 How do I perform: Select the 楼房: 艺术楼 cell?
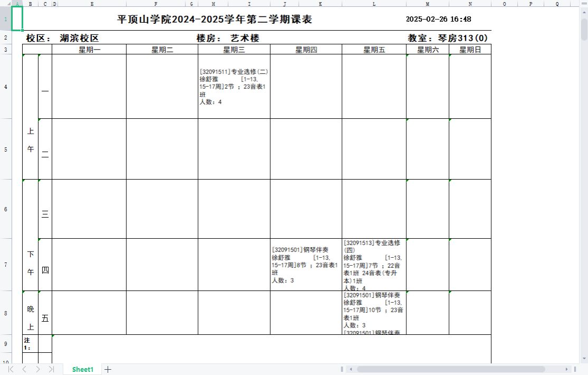tap(227, 38)
